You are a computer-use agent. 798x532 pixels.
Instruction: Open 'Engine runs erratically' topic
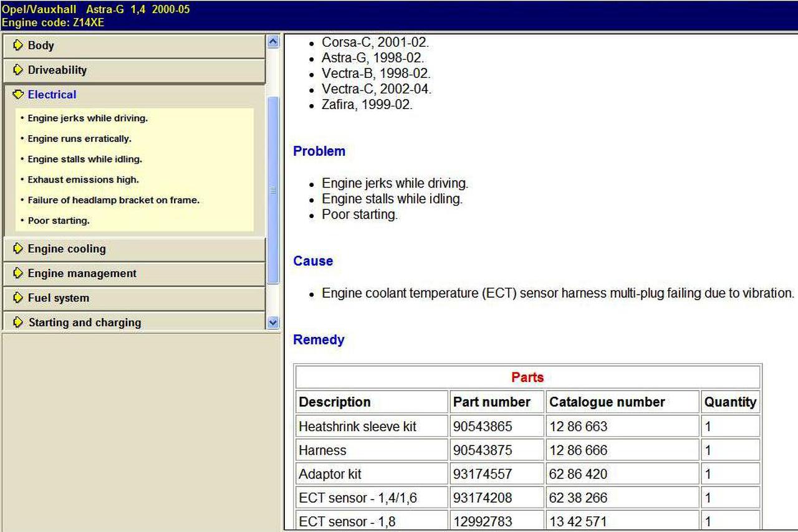pos(79,138)
